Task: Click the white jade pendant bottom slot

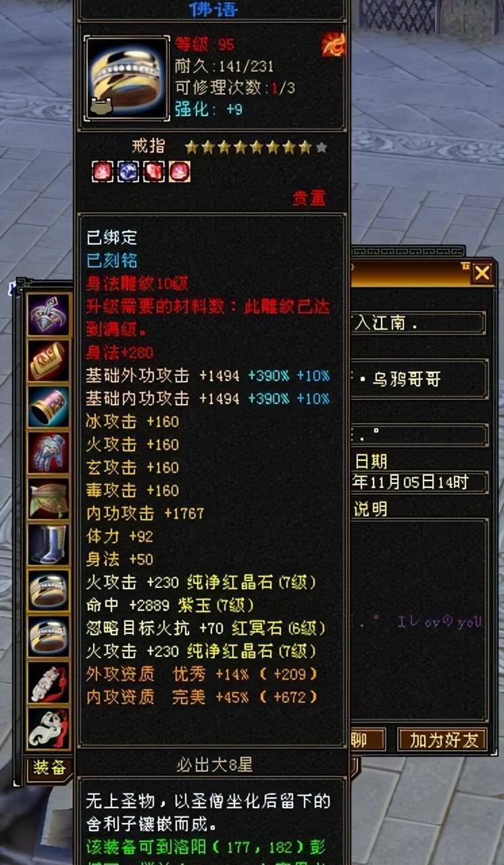Action: click(49, 728)
